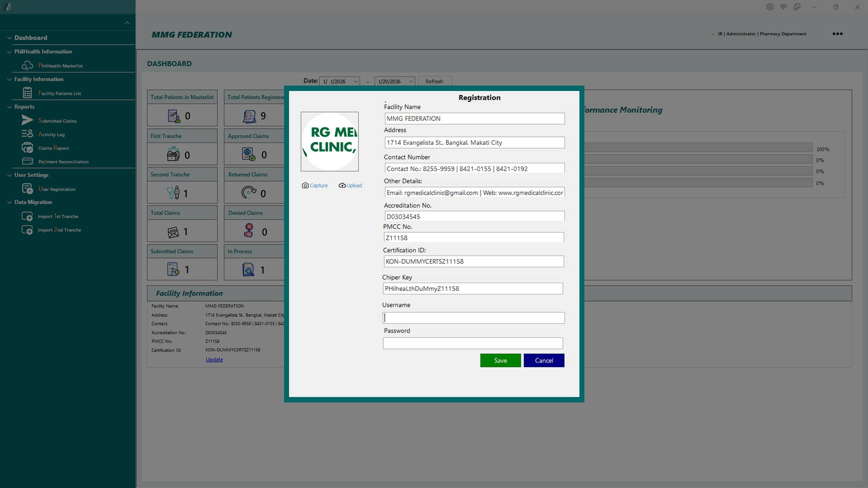This screenshot has height=488, width=868.
Task: Click the Import 1st Tranche icon
Action: pyautogui.click(x=27, y=216)
